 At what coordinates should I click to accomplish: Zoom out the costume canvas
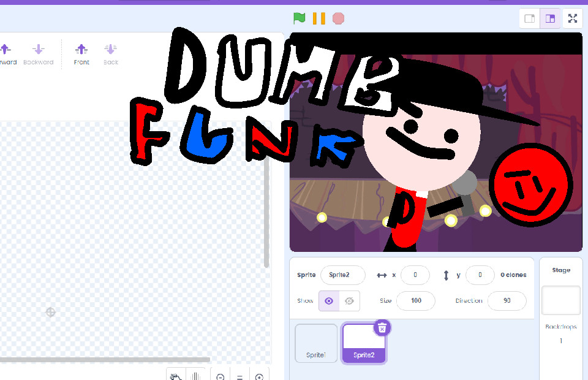point(221,376)
